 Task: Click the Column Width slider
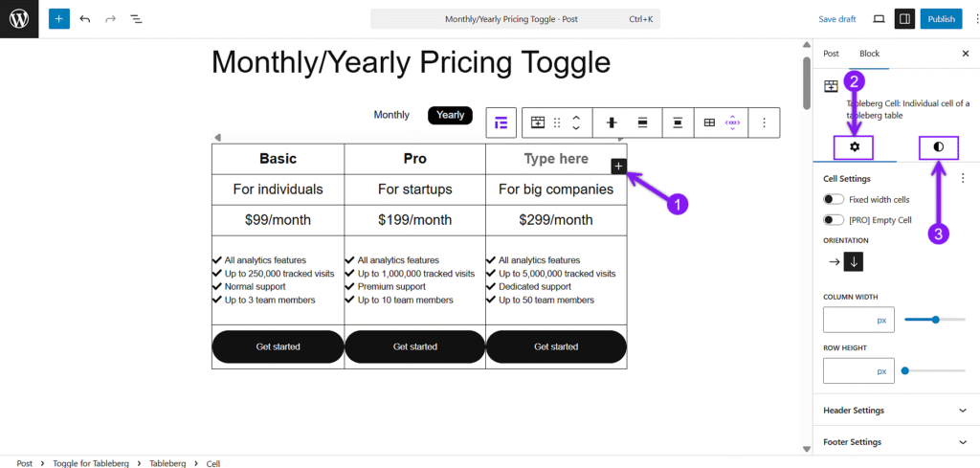(934, 320)
